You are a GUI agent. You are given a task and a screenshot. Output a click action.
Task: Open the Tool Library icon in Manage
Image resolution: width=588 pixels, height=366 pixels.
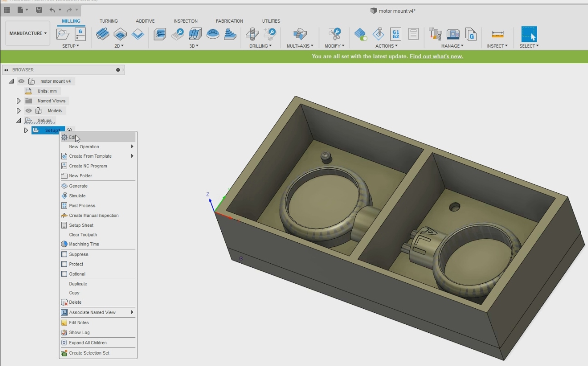click(435, 34)
